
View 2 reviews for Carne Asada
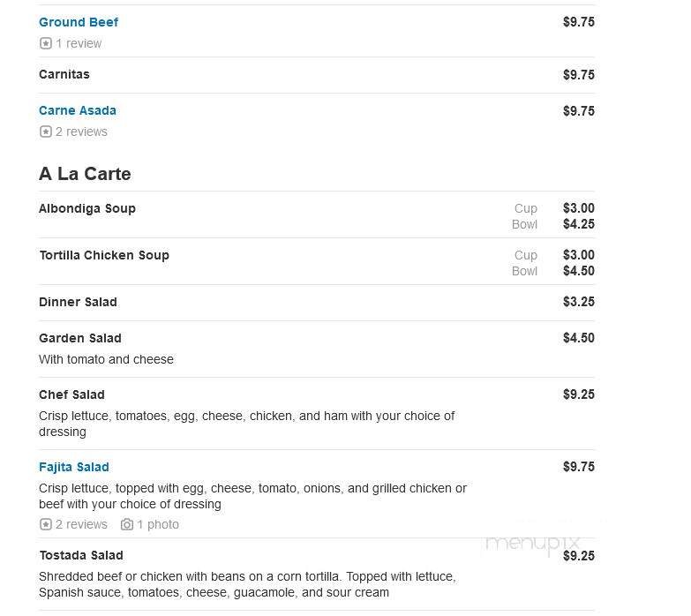pos(81,131)
